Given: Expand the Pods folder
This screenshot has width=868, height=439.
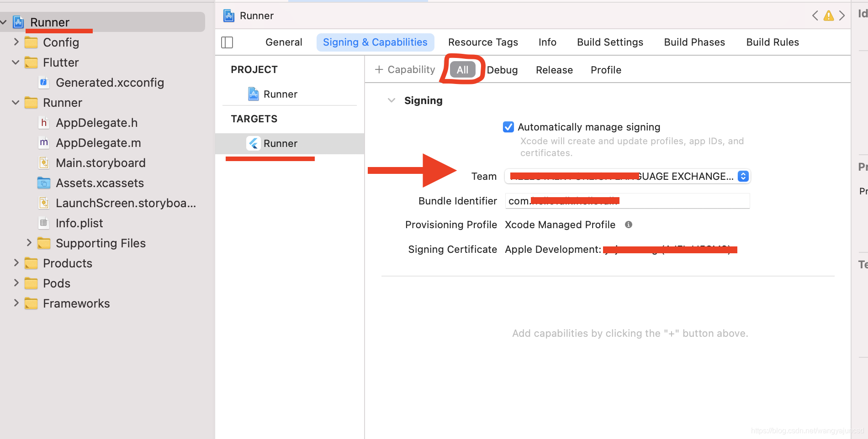Looking at the screenshot, I should click(x=16, y=283).
